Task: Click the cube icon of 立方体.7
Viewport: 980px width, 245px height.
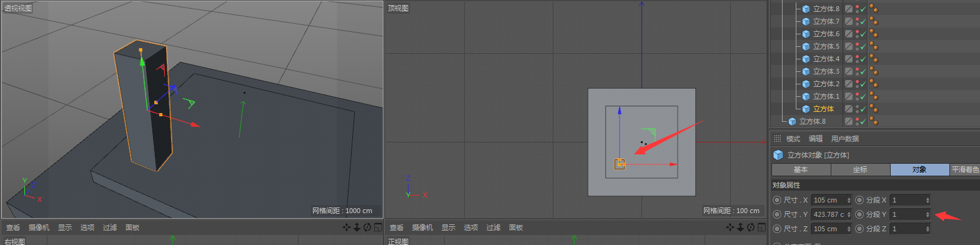Action: click(x=806, y=21)
